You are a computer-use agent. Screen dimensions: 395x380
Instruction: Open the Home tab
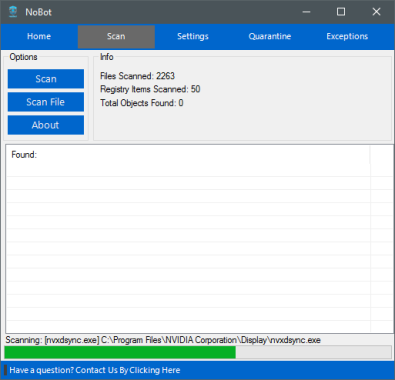tap(39, 36)
